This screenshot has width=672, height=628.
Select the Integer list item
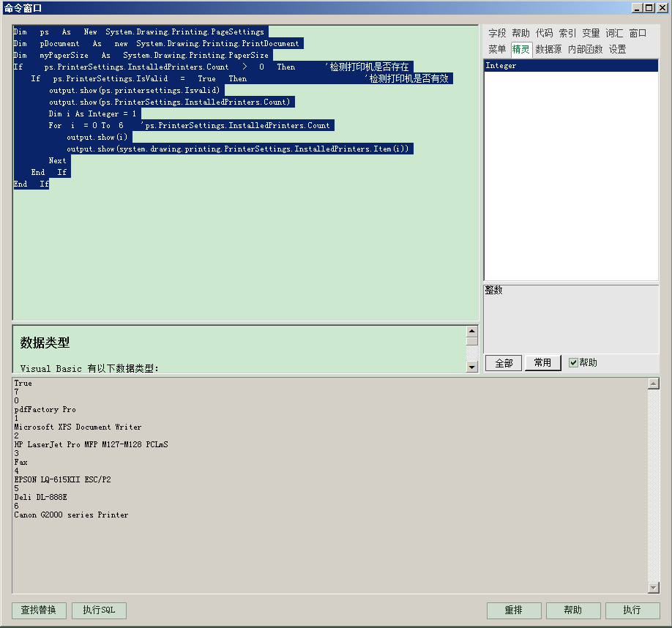click(x=571, y=66)
